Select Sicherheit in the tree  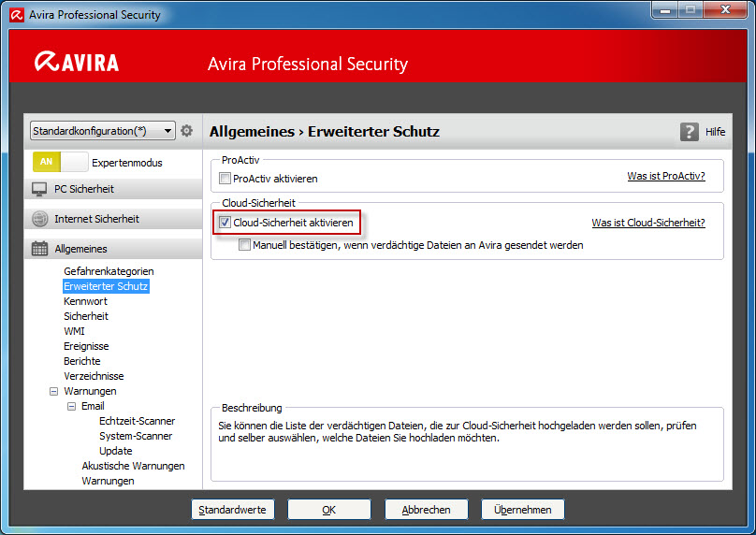coord(86,316)
